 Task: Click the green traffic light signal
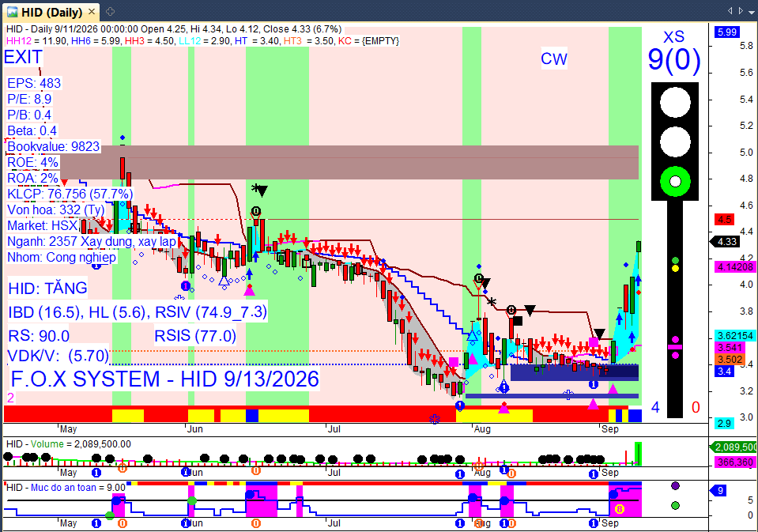(675, 182)
